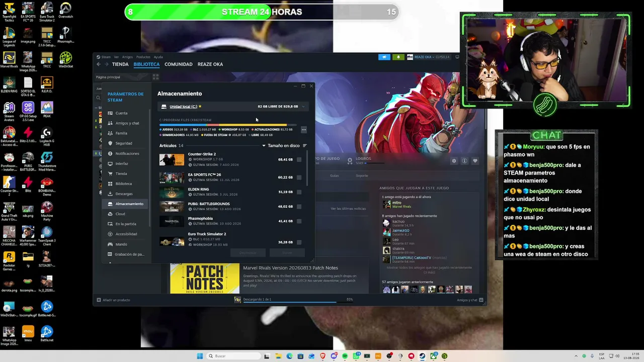644x362 pixels.
Task: Click the Steam forward navigation arrow
Action: (106, 64)
